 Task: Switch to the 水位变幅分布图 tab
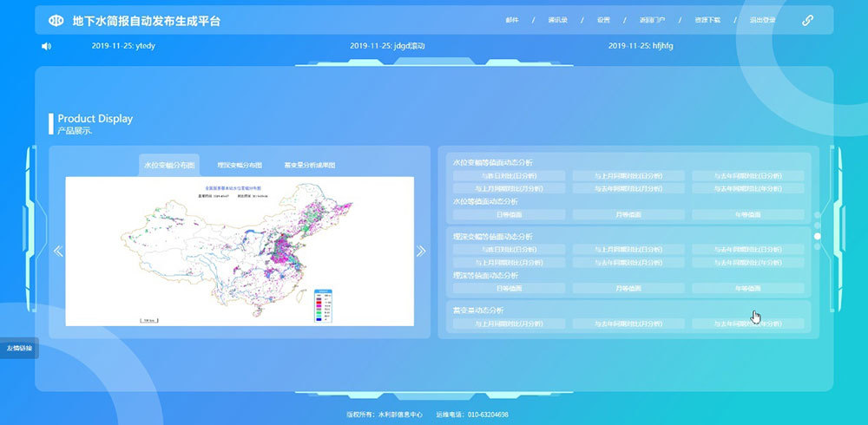tap(169, 165)
